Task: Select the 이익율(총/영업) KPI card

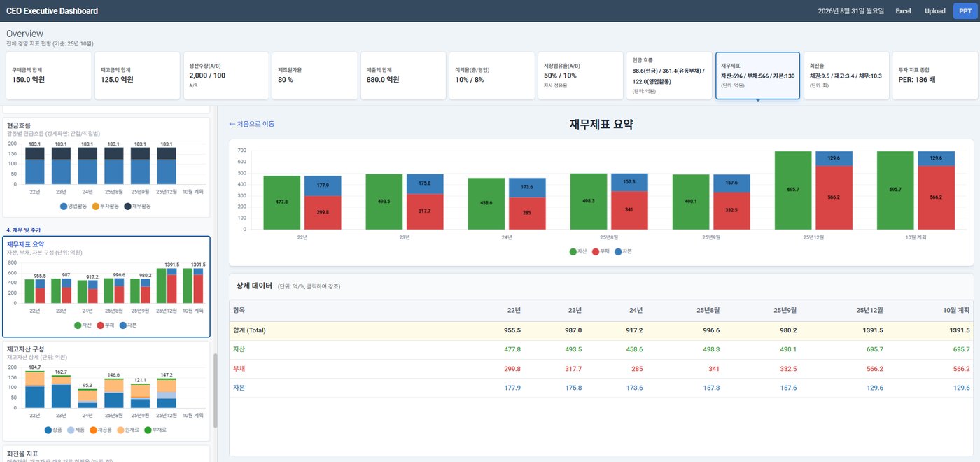Action: (x=491, y=76)
